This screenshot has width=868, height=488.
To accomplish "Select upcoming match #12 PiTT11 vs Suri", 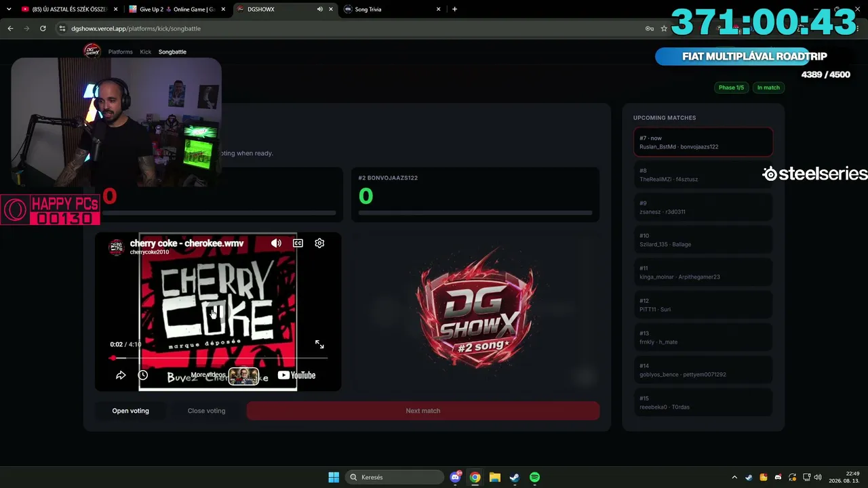I will (703, 305).
